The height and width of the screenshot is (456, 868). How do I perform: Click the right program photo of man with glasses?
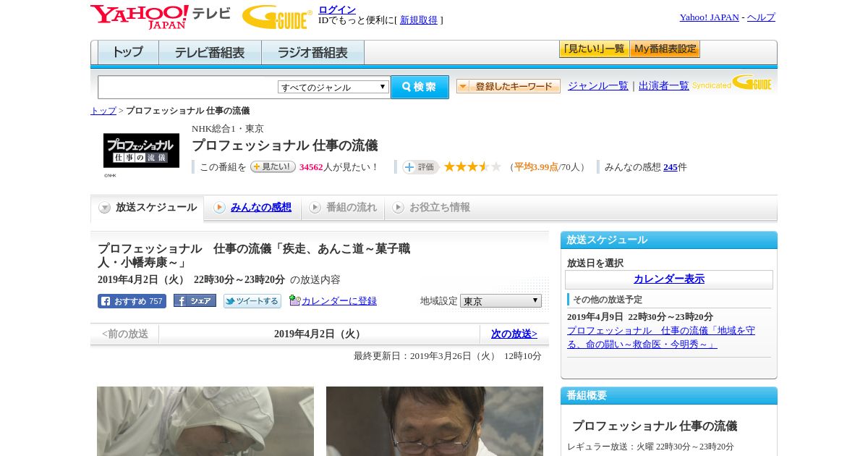point(435,421)
